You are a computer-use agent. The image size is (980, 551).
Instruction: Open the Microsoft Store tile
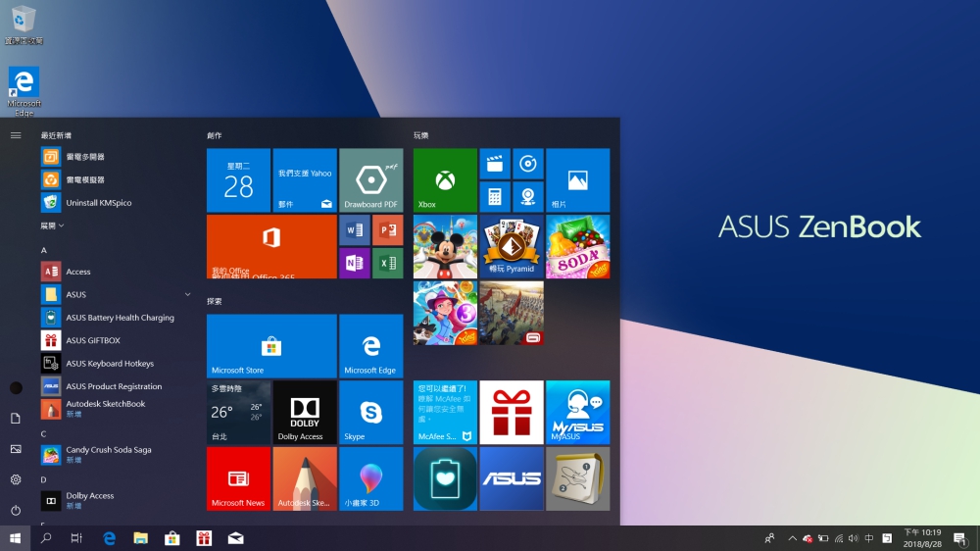[271, 346]
